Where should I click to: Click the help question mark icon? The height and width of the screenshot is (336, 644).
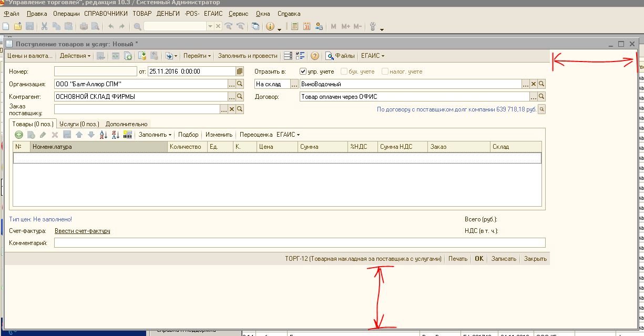(315, 56)
